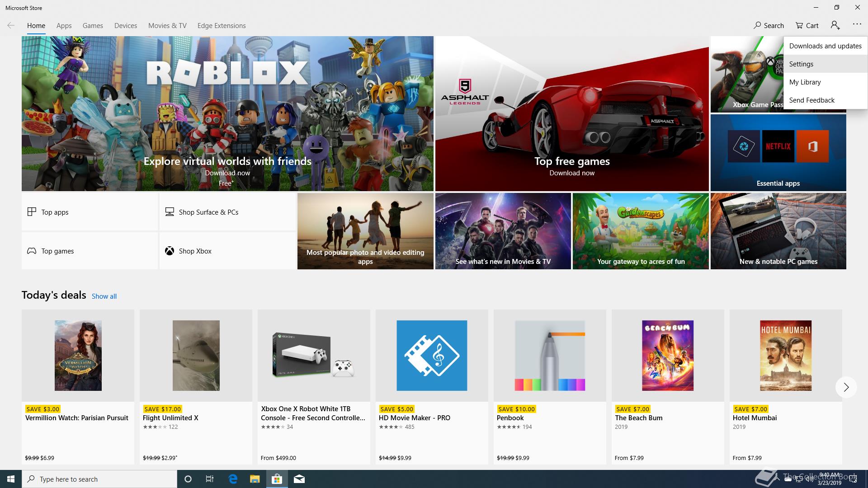Click the Asphalt 9 Legends logo
The height and width of the screenshot is (488, 868).
point(465,92)
